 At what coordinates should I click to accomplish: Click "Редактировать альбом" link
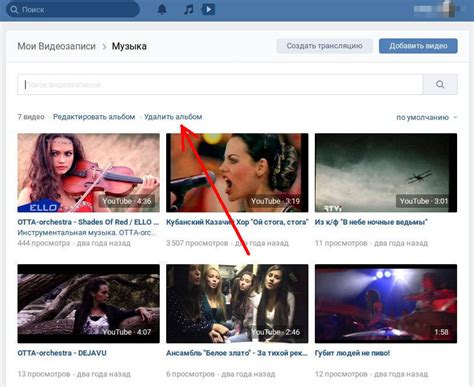[x=94, y=117]
